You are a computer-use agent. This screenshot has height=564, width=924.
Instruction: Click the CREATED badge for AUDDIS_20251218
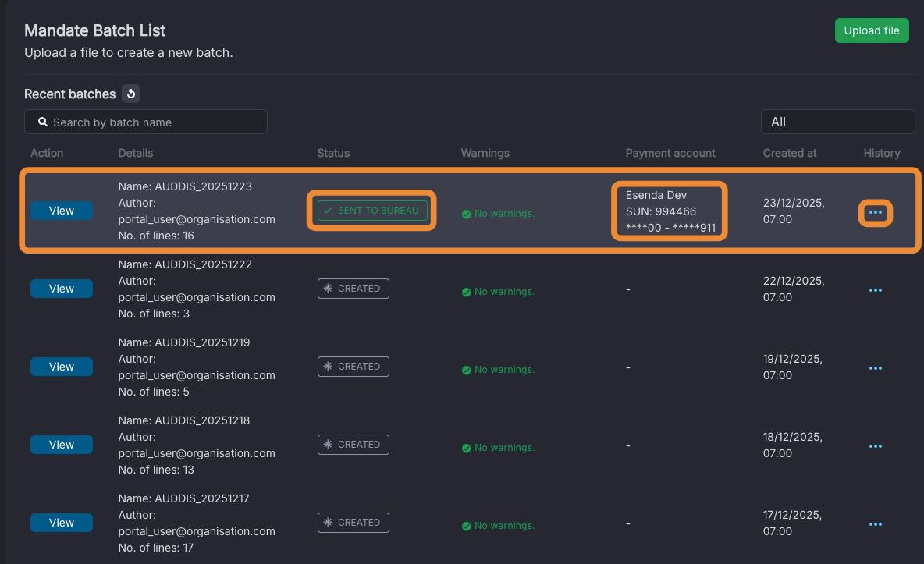[353, 445]
